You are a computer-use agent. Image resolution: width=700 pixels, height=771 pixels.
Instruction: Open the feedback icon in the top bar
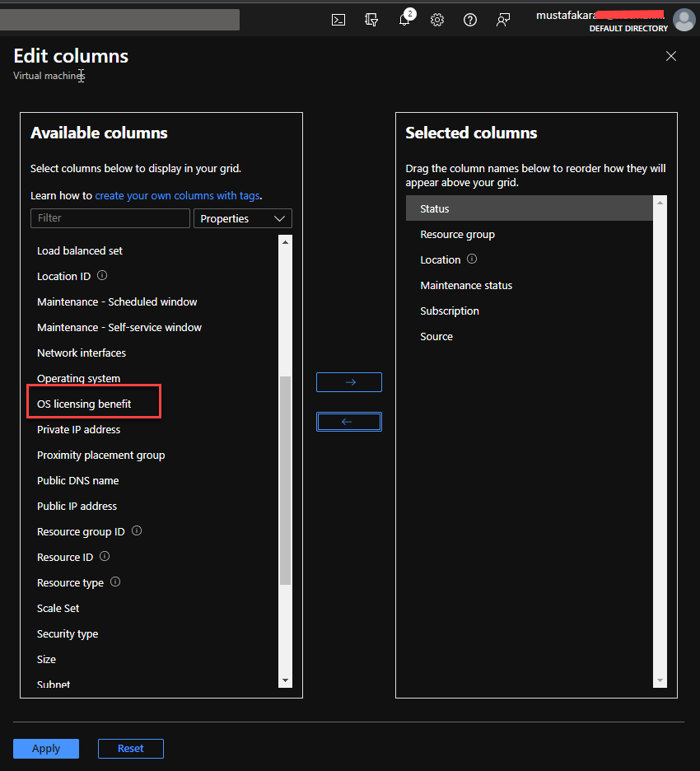click(503, 20)
